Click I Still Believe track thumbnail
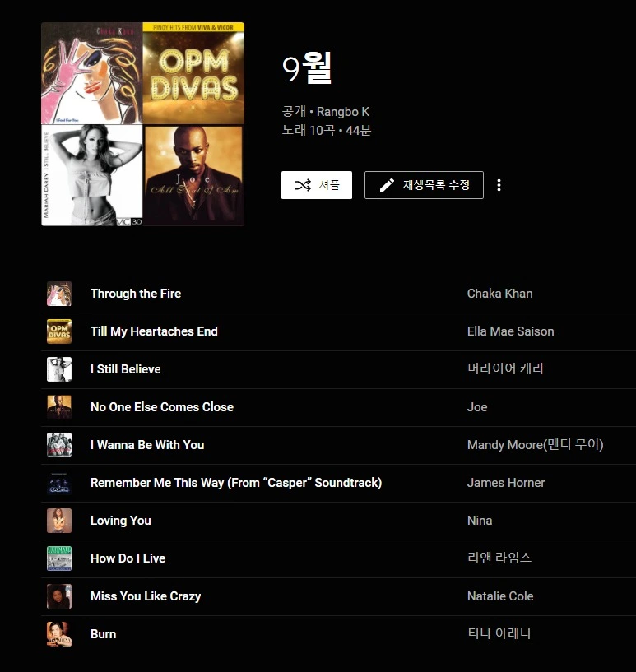Image resolution: width=636 pixels, height=672 pixels. point(59,369)
